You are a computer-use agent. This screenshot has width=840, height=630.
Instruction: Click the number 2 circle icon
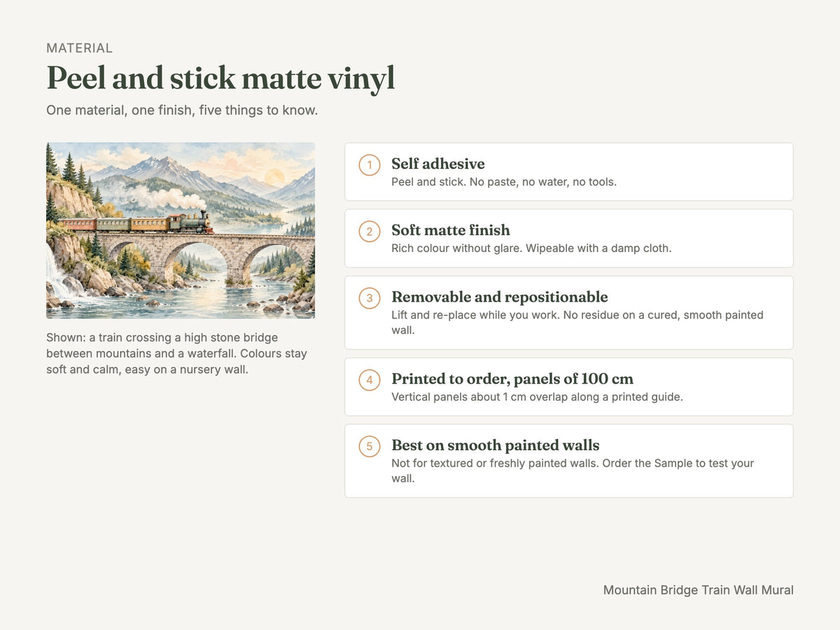coord(370,232)
